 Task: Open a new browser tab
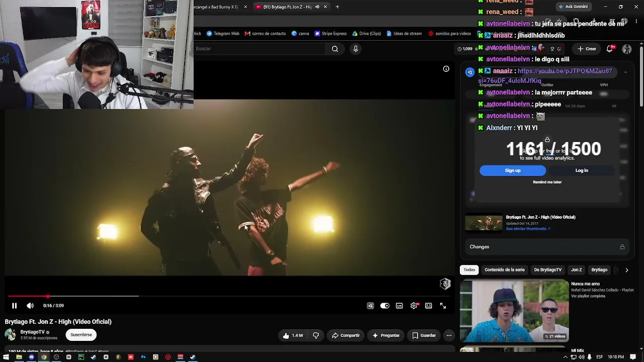point(337,7)
